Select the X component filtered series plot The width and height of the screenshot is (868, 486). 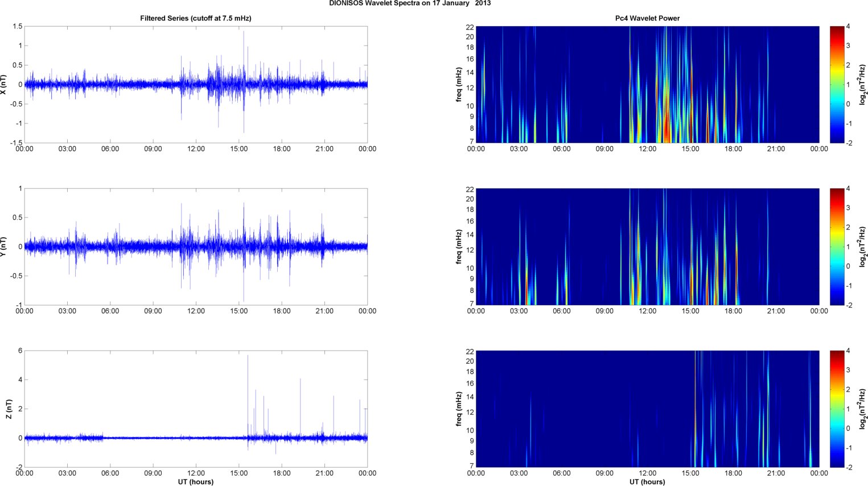click(x=195, y=84)
